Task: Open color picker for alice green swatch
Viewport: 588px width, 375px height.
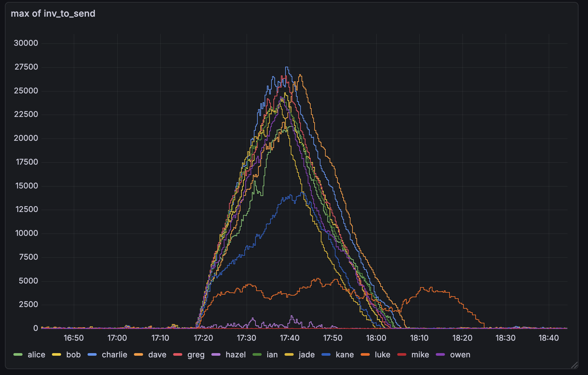Action: 18,355
